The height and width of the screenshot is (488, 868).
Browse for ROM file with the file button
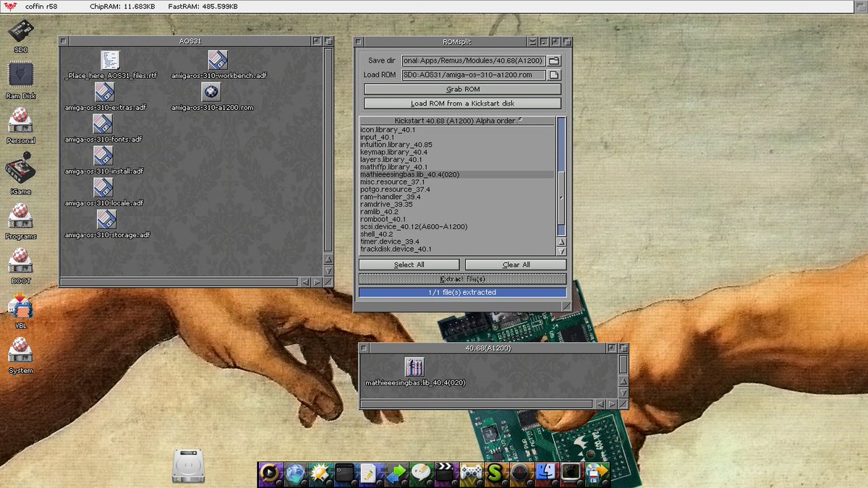555,75
